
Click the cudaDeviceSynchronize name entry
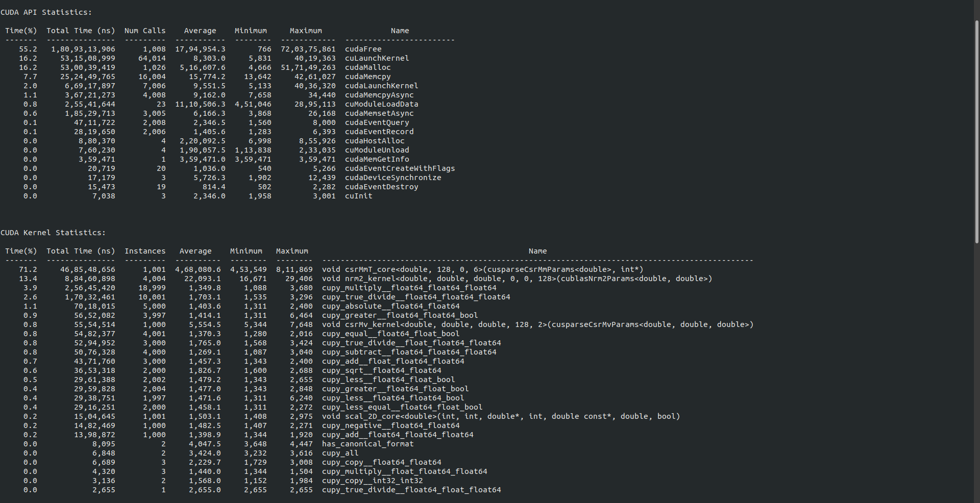click(x=393, y=178)
